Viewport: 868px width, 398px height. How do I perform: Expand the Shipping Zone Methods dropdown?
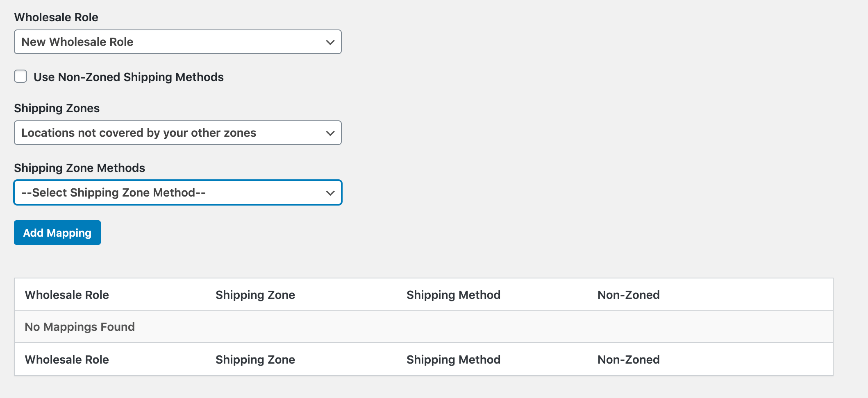coord(177,192)
